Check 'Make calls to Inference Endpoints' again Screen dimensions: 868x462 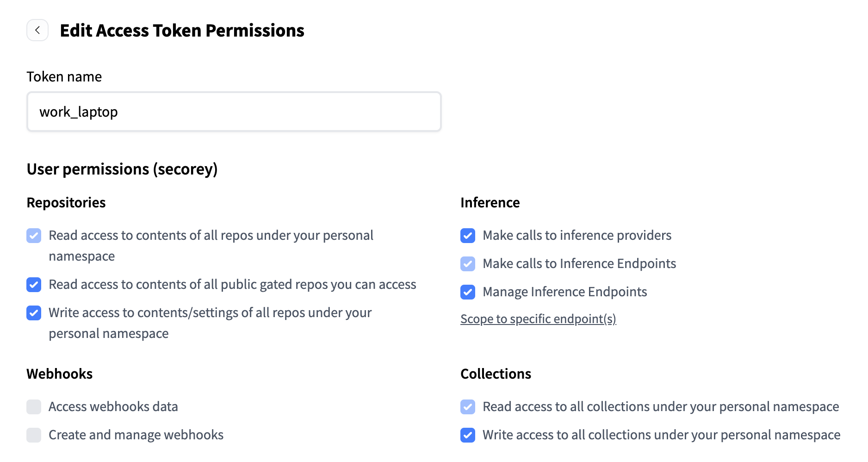click(x=468, y=264)
